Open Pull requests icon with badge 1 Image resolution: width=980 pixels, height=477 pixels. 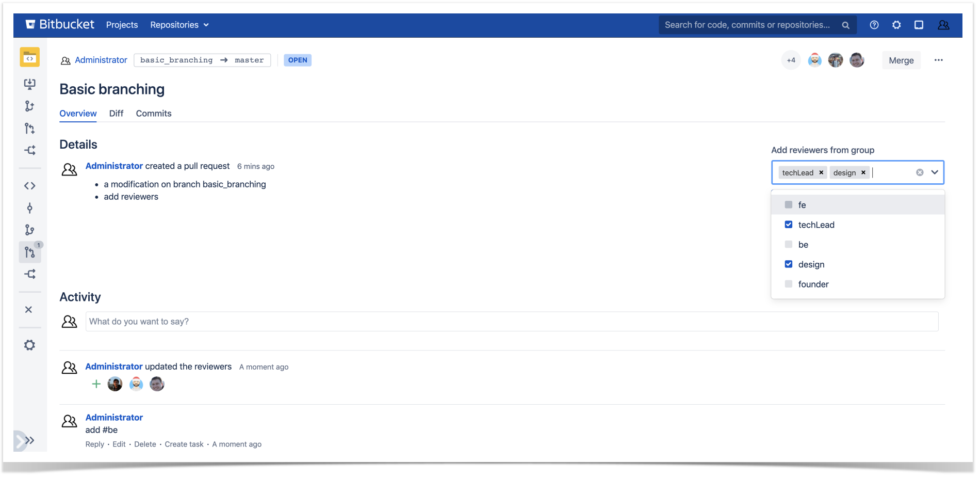point(30,252)
